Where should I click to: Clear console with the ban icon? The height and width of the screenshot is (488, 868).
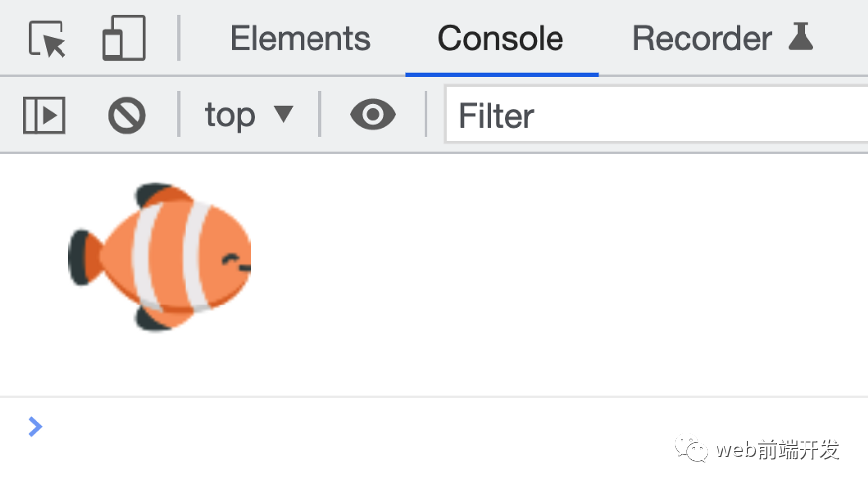point(127,115)
